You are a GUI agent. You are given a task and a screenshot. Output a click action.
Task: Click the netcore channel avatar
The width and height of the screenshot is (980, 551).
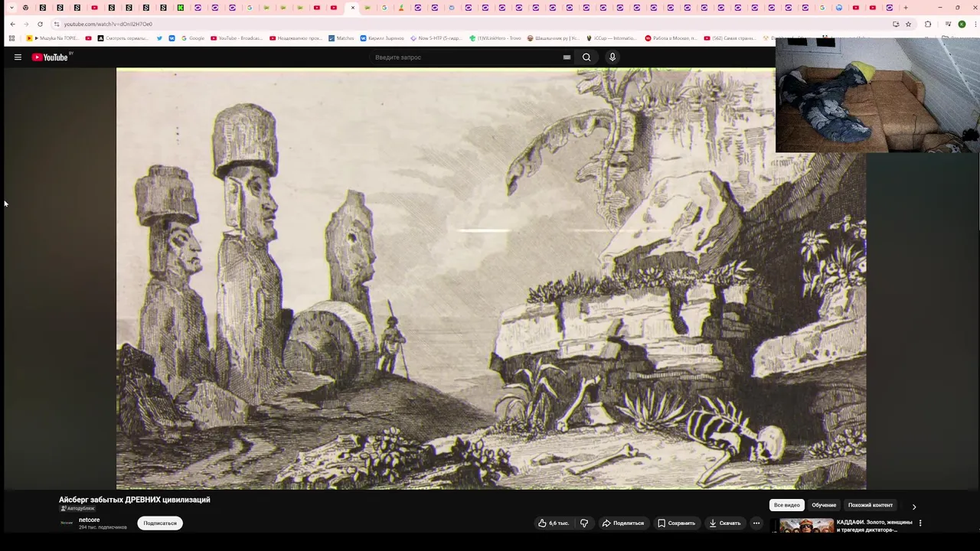tap(67, 523)
